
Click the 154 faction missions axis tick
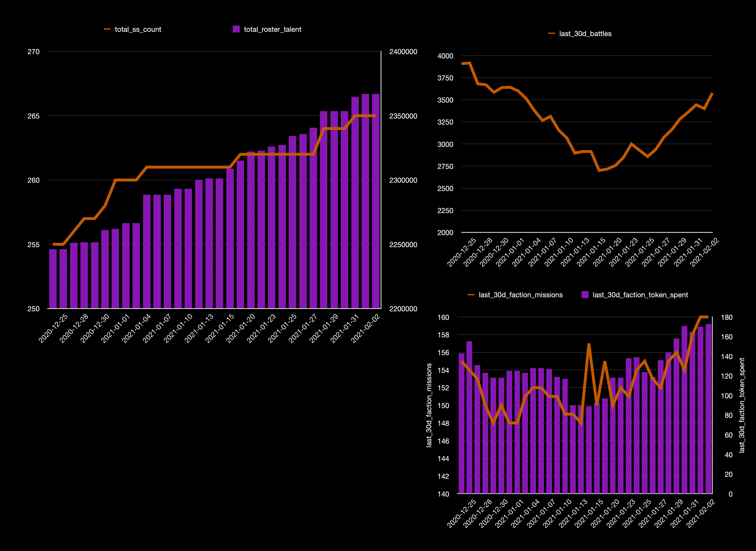(443, 370)
